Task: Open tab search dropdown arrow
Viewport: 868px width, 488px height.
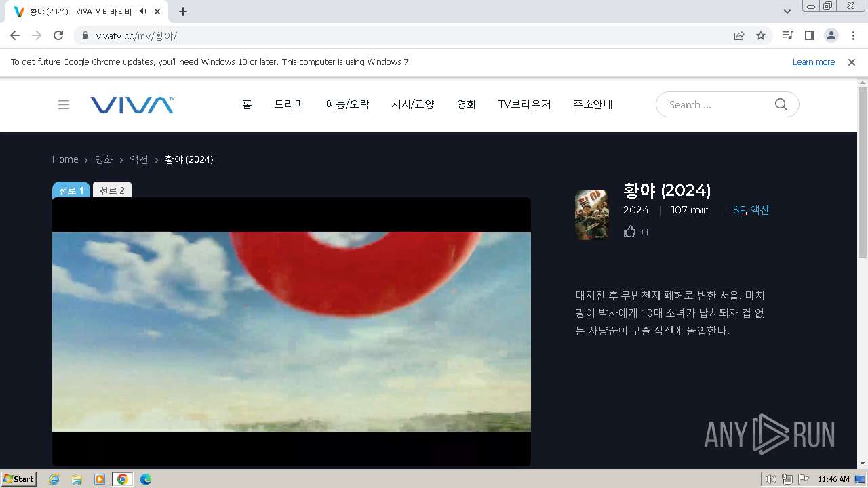Action: point(787,12)
